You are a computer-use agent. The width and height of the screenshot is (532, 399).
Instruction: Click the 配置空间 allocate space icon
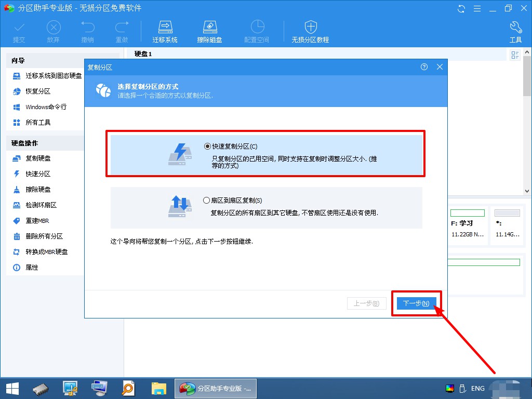point(257,32)
